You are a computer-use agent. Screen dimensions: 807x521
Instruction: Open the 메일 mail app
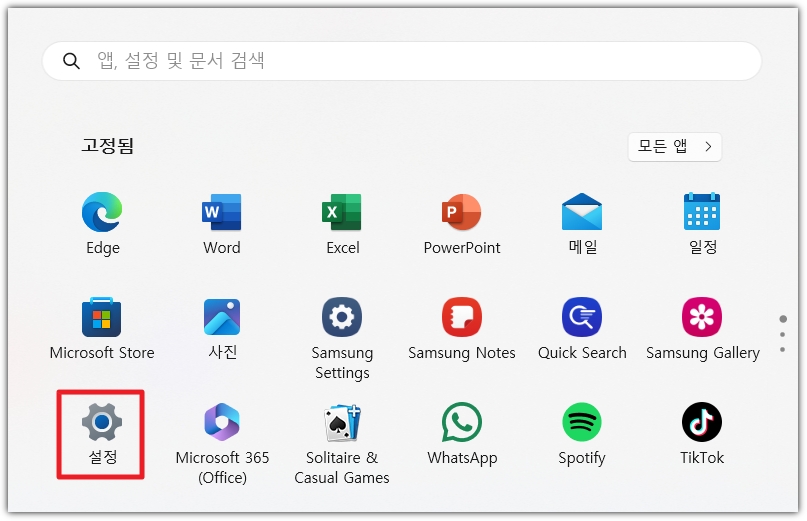[582, 212]
